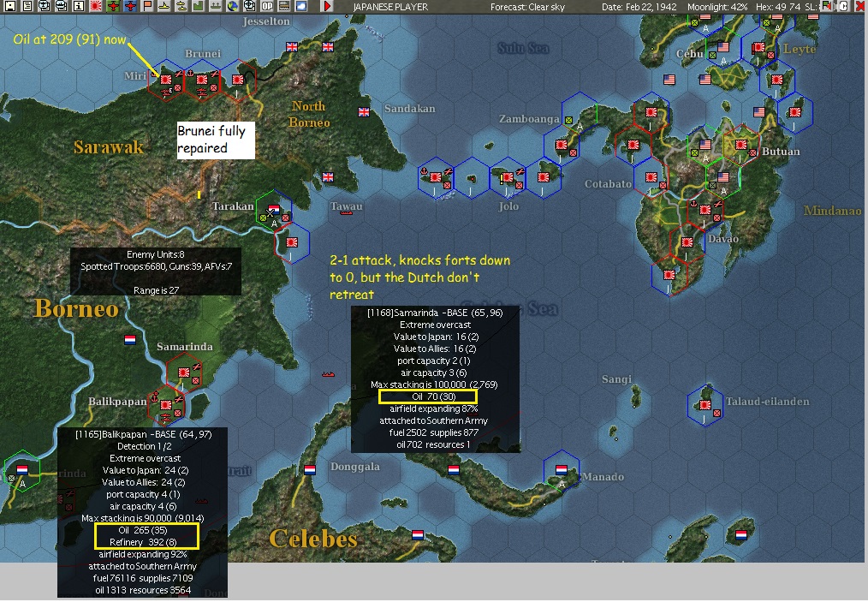Viewport: 868px width, 602px height.
Task: Select Japanese port base at Davao
Action: coord(705,210)
